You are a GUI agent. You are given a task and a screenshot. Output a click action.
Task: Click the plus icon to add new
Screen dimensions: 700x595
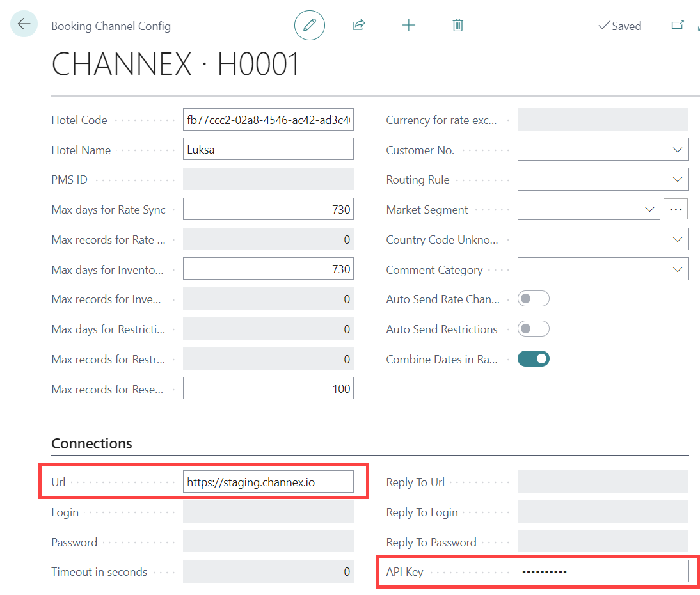click(x=408, y=26)
